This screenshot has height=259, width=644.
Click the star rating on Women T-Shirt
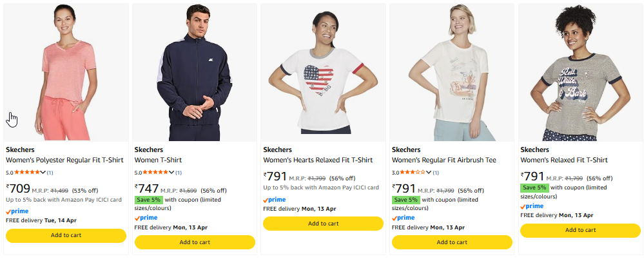[155, 173]
